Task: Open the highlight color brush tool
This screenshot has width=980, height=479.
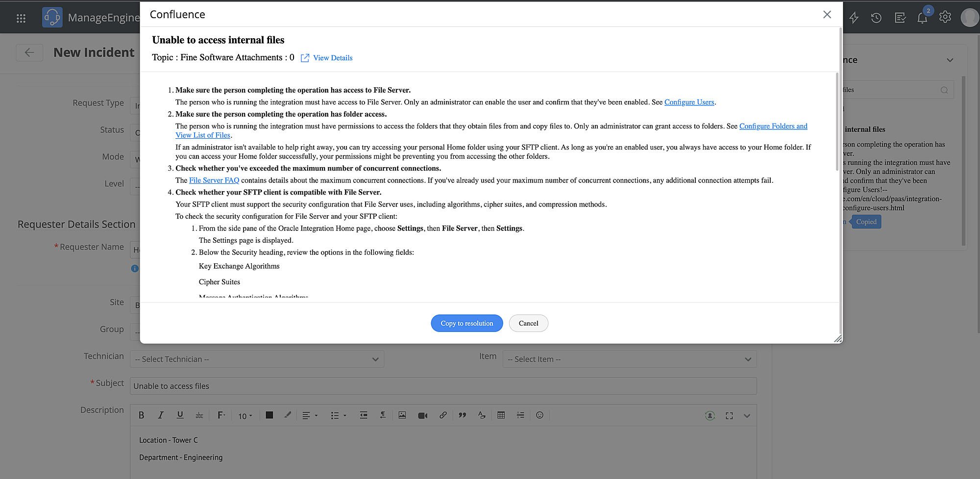Action: pyautogui.click(x=288, y=415)
